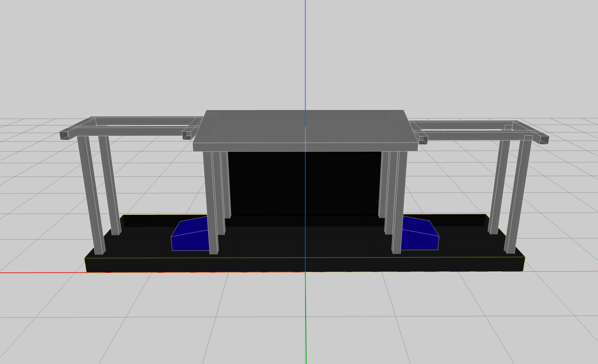The height and width of the screenshot is (364, 598).
Task: Select the front-left leg of the central table
Action: click(211, 203)
